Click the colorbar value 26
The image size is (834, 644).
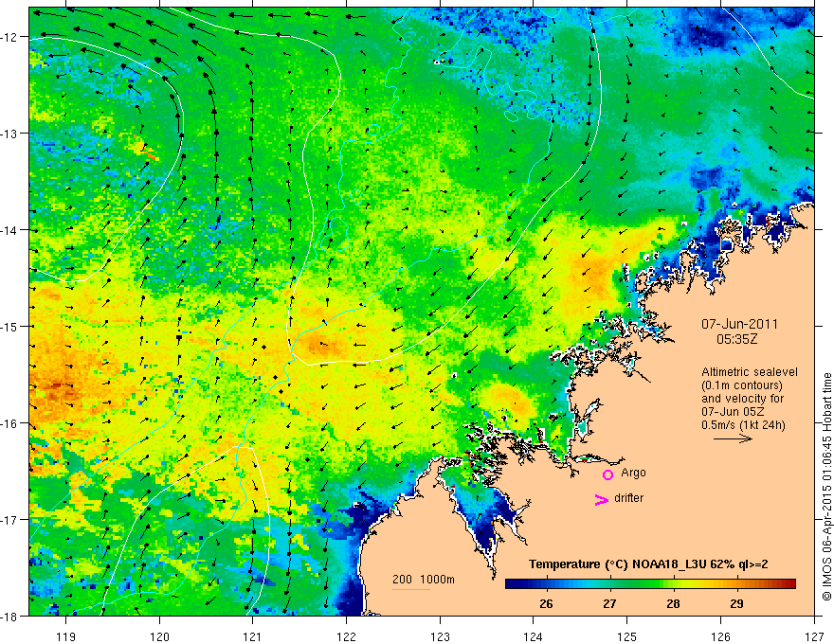[546, 603]
